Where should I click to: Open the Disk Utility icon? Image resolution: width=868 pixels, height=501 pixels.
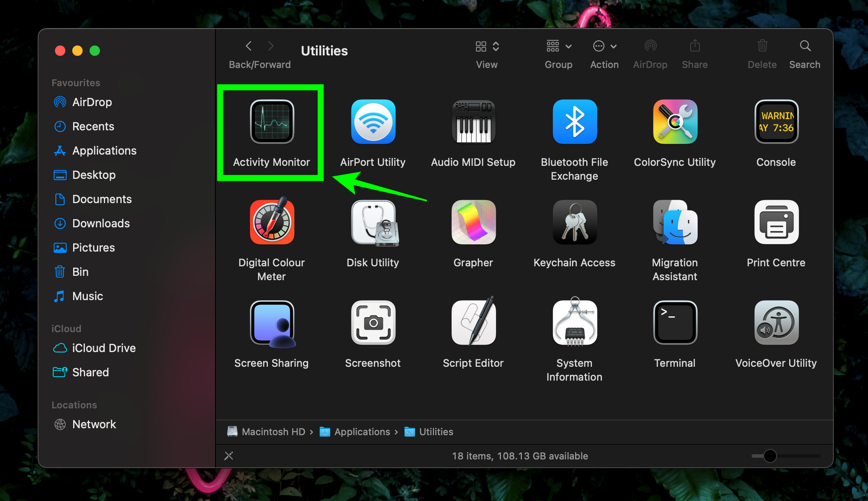click(x=374, y=223)
